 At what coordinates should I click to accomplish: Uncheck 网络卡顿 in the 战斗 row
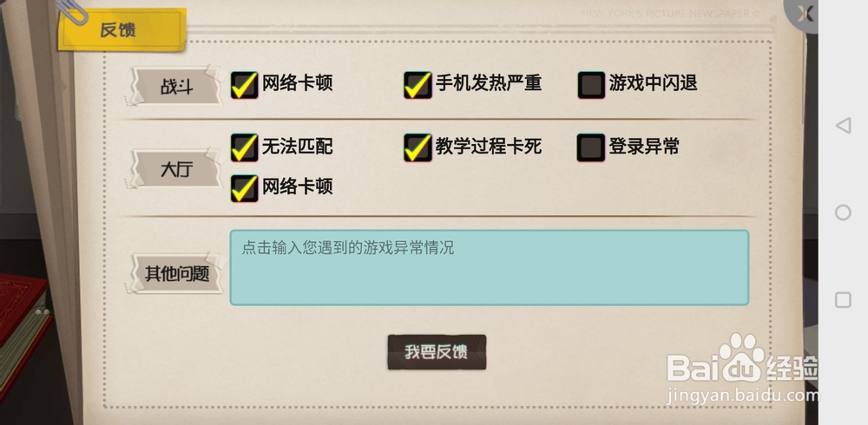(244, 85)
